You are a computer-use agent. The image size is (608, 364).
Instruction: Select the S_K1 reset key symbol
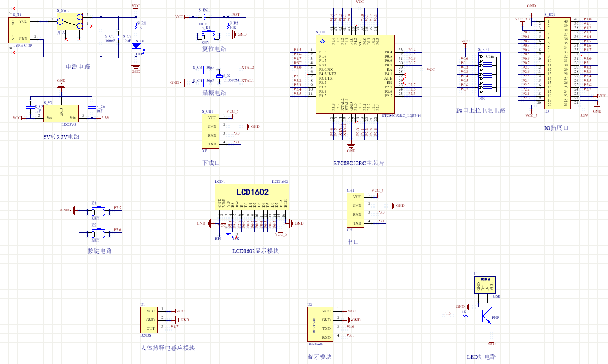click(208, 35)
